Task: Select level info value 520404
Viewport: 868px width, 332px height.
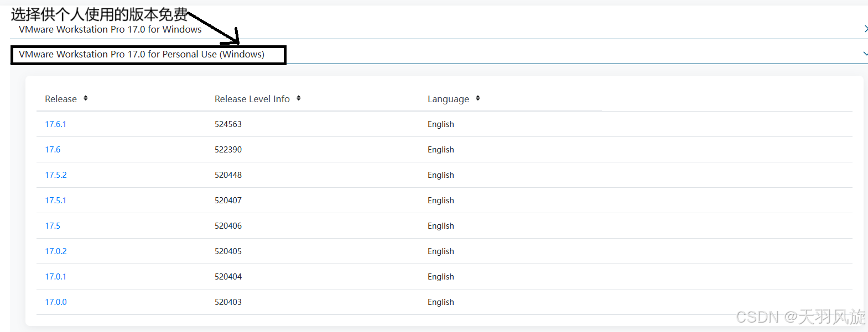Action: click(x=228, y=277)
